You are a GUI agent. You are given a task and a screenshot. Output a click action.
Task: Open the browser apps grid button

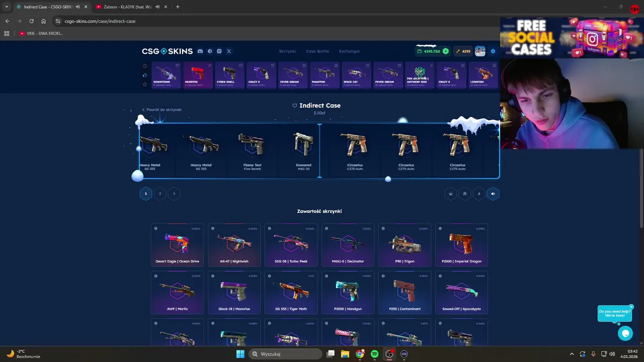pyautogui.click(x=7, y=34)
